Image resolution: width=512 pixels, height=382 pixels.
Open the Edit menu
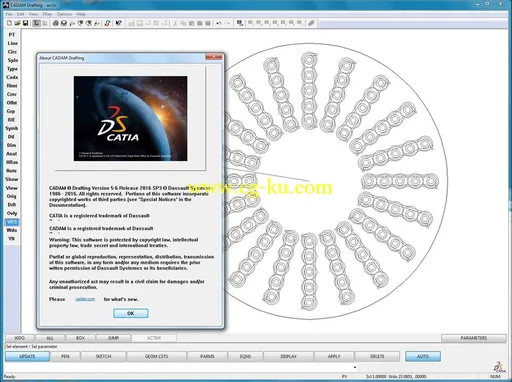[x=21, y=14]
